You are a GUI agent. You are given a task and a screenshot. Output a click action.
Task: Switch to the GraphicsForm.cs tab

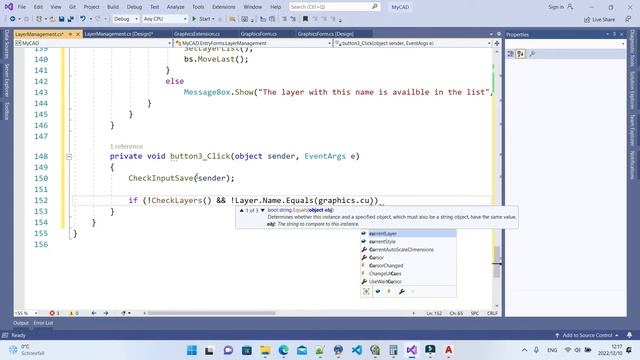(x=258, y=34)
